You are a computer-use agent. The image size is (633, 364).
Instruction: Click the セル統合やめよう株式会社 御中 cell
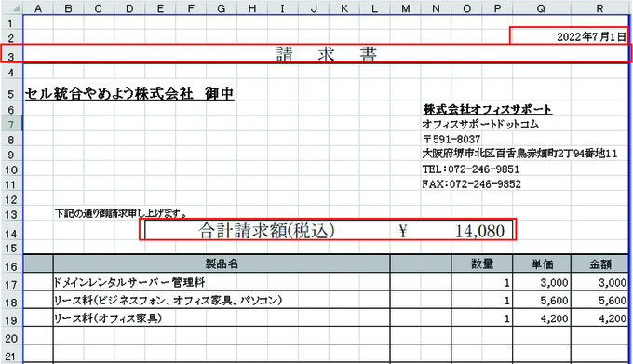point(129,94)
